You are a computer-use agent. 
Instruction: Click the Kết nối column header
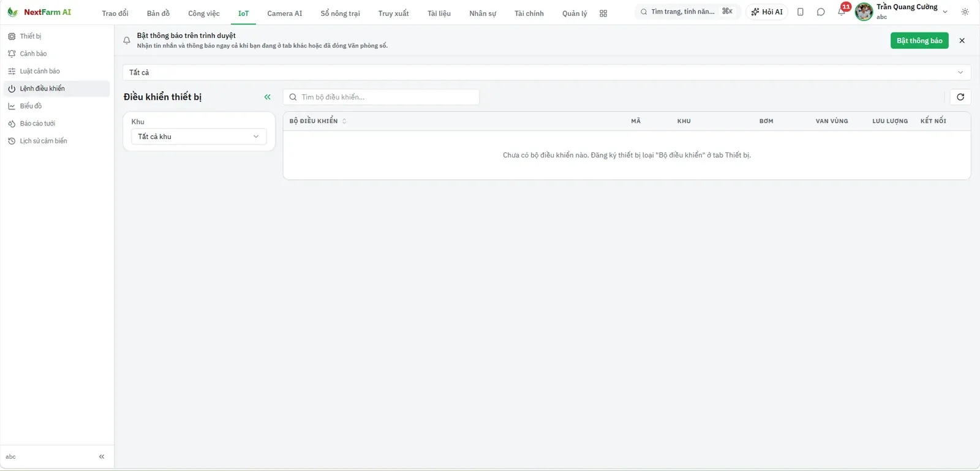(x=933, y=121)
